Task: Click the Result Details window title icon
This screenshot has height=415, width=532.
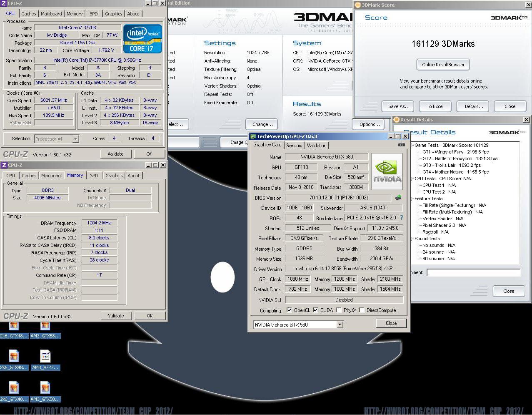Action: pyautogui.click(x=397, y=120)
